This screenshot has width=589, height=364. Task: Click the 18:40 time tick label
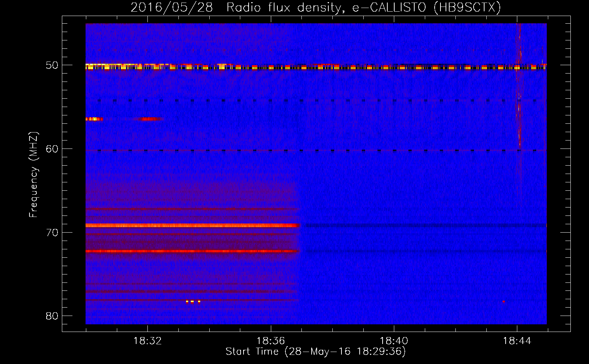394,341
